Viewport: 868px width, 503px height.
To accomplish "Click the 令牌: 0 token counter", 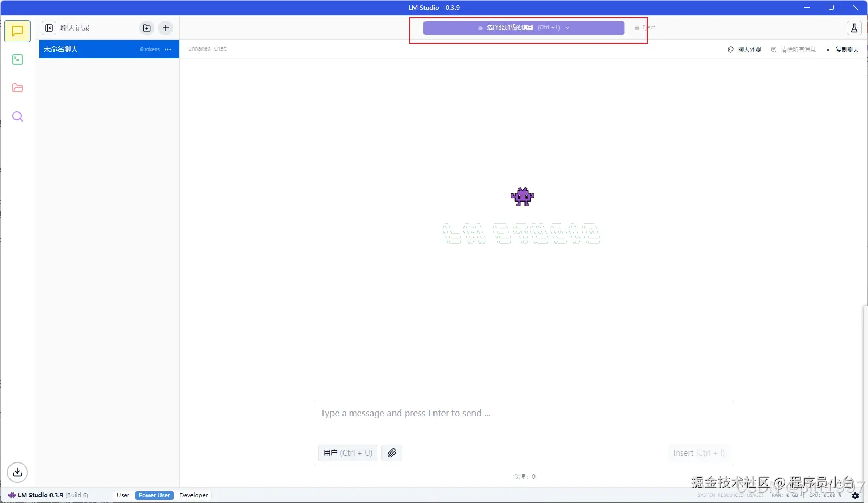I will tap(524, 477).
